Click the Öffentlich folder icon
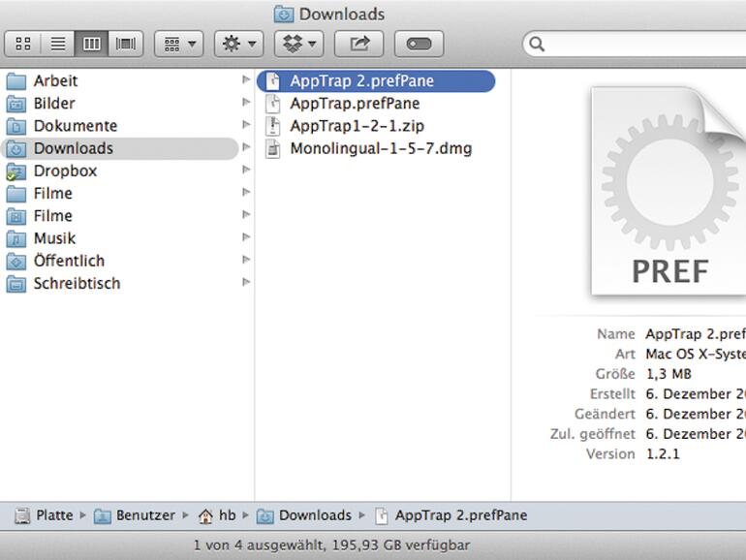The width and height of the screenshot is (746, 560). (16, 262)
